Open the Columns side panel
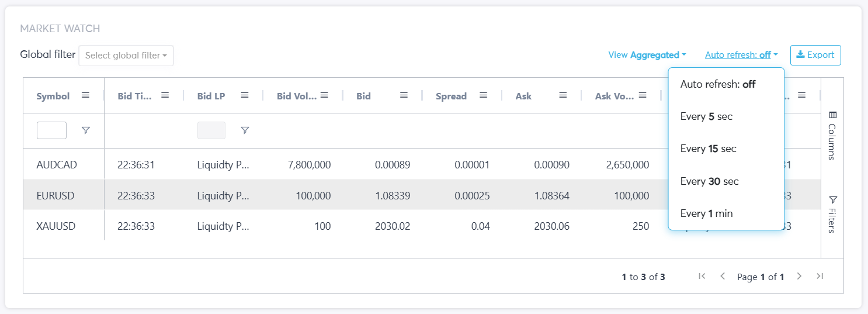 click(832, 135)
